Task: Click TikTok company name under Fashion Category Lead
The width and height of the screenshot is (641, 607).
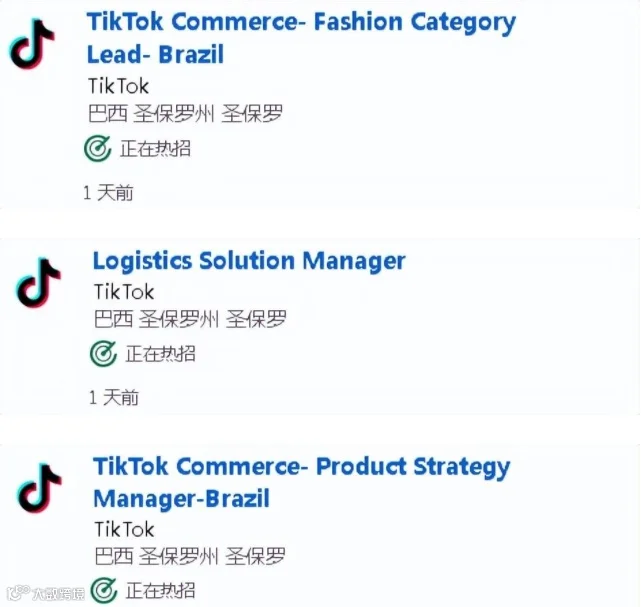Action: [x=119, y=86]
